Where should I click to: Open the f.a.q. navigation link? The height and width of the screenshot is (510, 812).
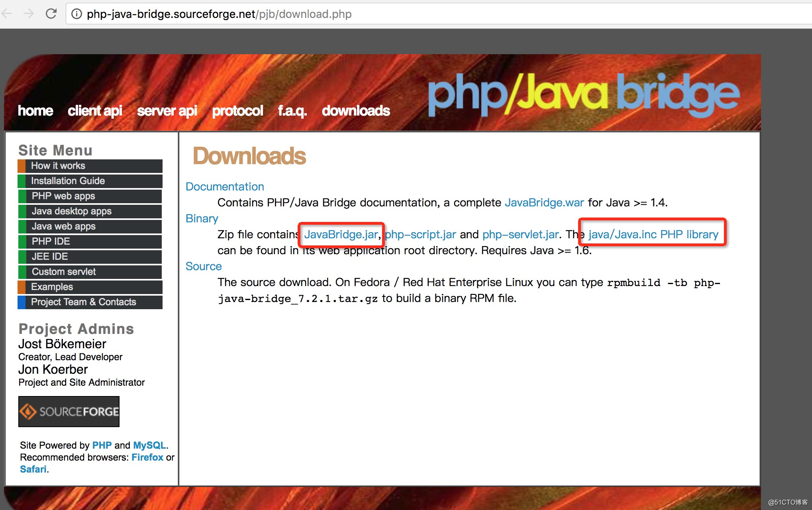tap(292, 111)
